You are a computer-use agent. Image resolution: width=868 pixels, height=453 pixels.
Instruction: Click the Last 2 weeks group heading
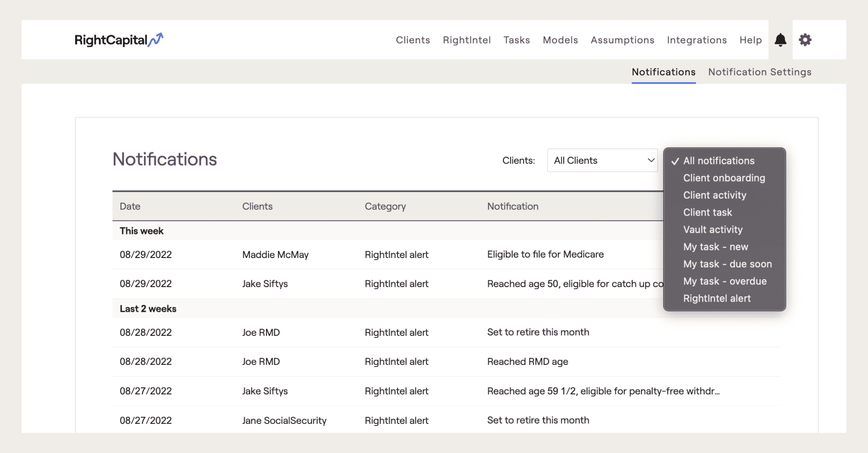coord(148,309)
